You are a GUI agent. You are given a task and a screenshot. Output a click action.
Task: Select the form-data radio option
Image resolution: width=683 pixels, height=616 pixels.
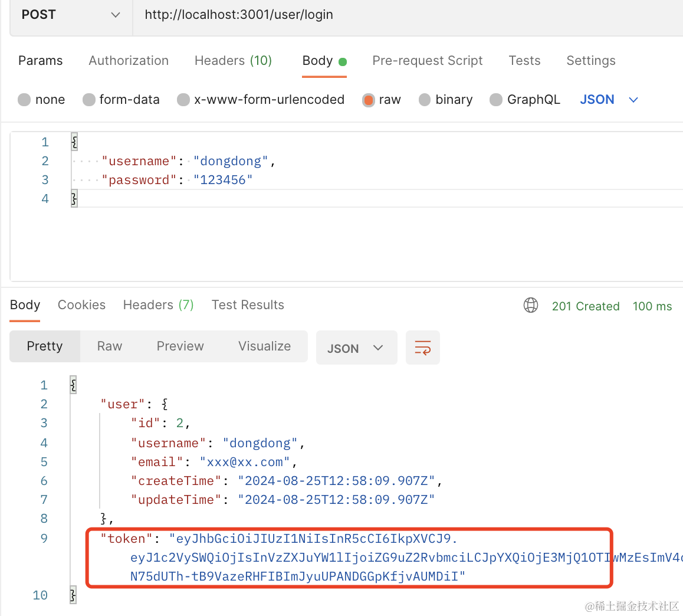click(89, 100)
